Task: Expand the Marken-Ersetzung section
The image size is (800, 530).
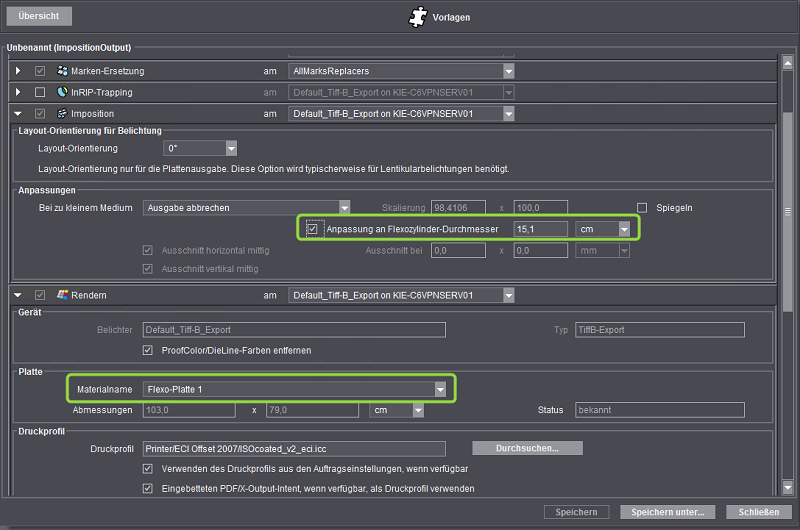Action: (18, 71)
